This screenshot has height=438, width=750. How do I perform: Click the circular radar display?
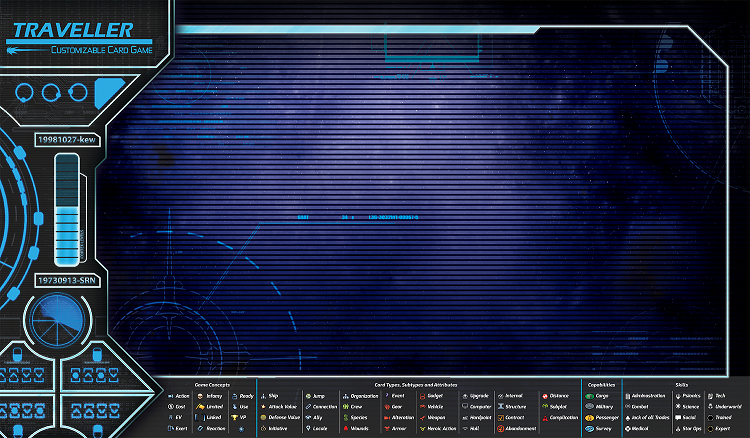57,319
